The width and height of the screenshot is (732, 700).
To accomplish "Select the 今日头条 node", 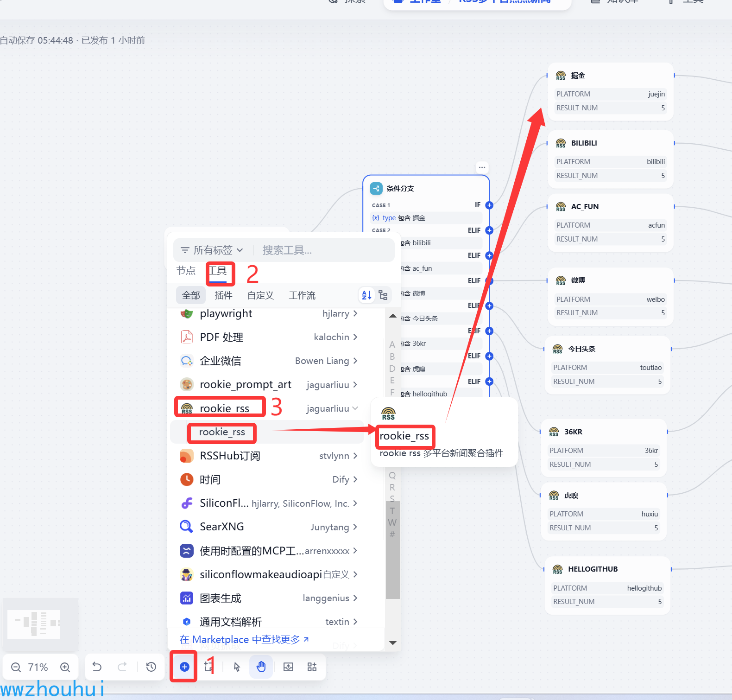I will tap(607, 365).
